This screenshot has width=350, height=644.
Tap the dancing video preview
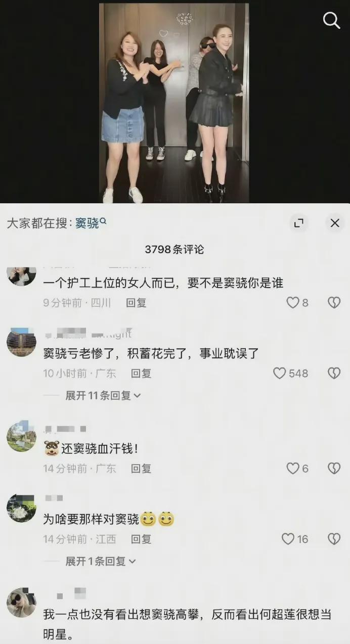coord(174,103)
